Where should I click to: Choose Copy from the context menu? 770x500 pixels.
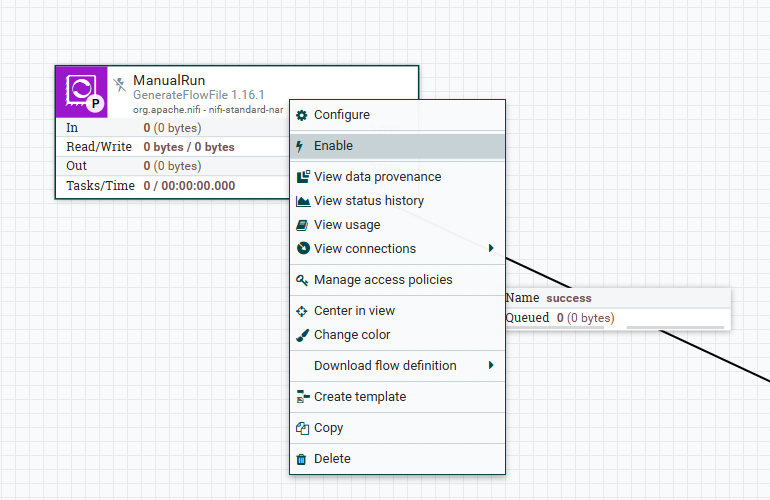tap(397, 428)
